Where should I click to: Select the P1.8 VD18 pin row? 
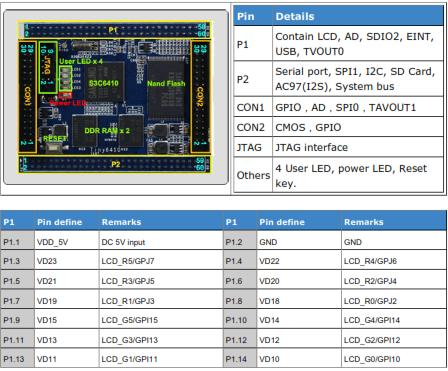(335, 301)
